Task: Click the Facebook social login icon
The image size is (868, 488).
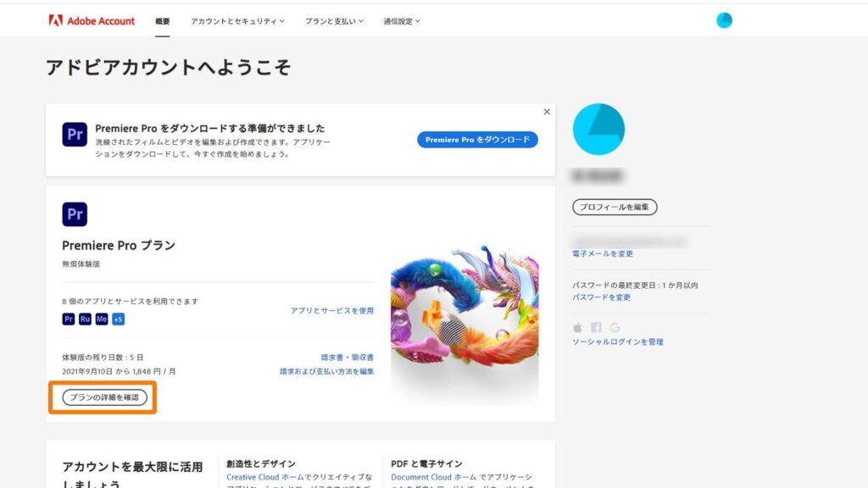Action: click(x=596, y=328)
